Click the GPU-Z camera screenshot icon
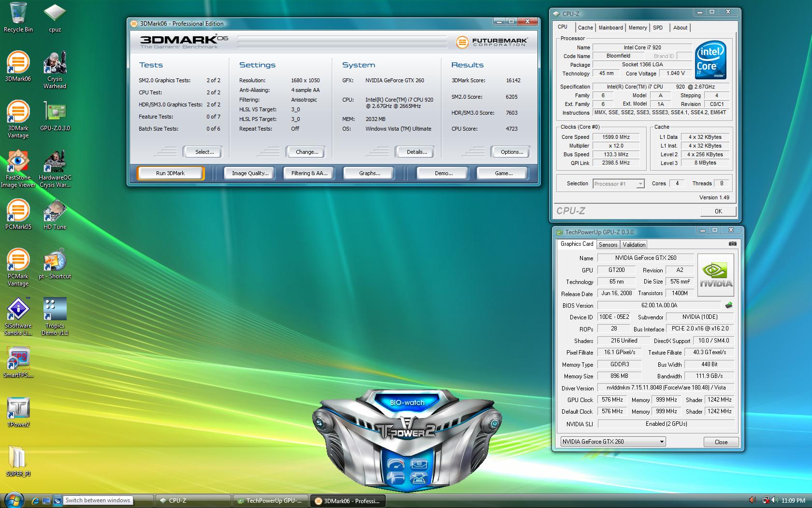Screen dimensions: 812x508 click(x=732, y=244)
